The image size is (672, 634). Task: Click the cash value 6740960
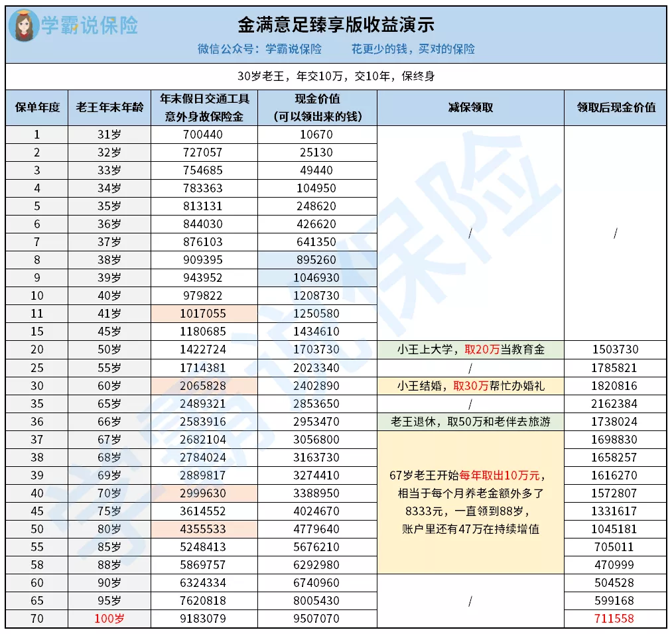pos(316,583)
